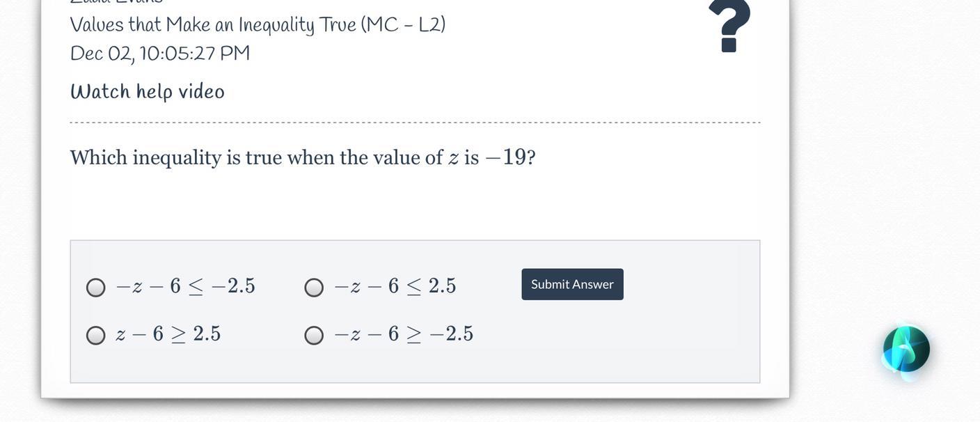Click the expression label z − 6 ≥ 2.5
This screenshot has height=422, width=980.
[x=168, y=334]
